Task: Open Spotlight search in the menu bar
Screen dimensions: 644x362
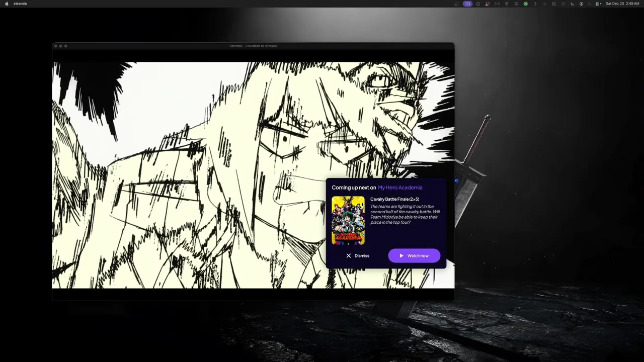Action: tap(589, 4)
